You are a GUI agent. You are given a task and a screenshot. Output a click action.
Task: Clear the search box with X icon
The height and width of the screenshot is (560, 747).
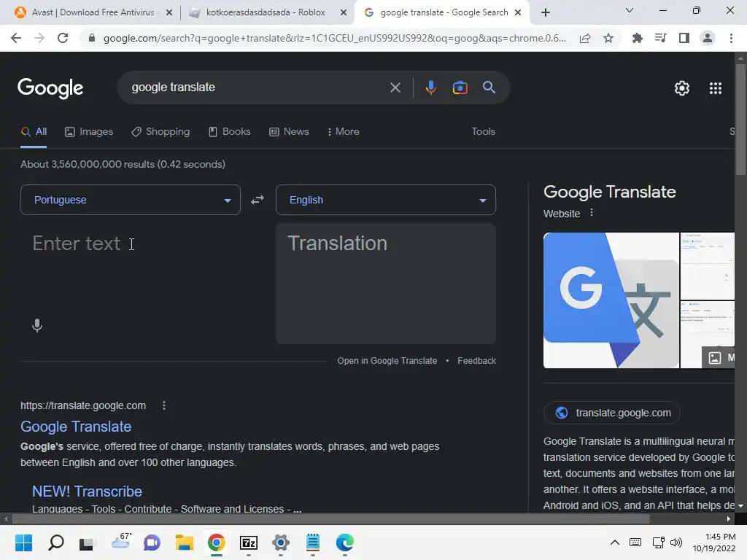coord(395,87)
